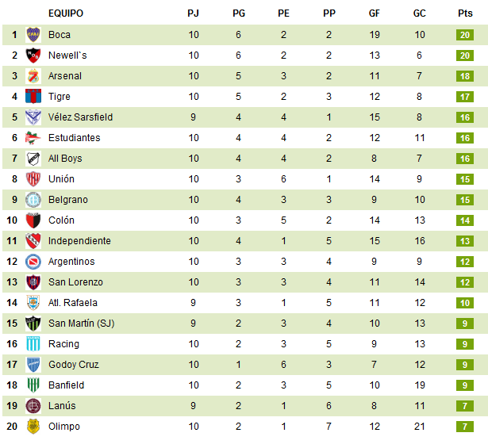Image resolution: width=488 pixels, height=448 pixels.
Task: Click the Vélez Sarsfield crest icon
Action: click(x=33, y=117)
